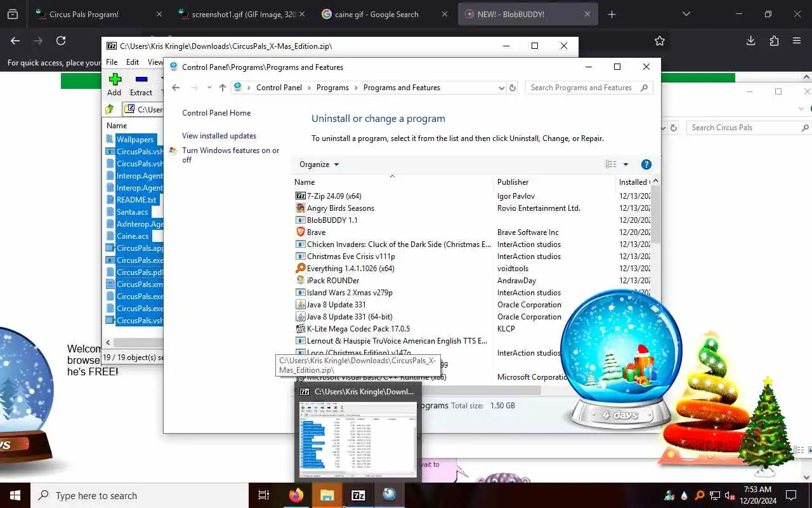The image size is (812, 508).
Task: Click the Firefox icon on the taskbar
Action: [296, 495]
